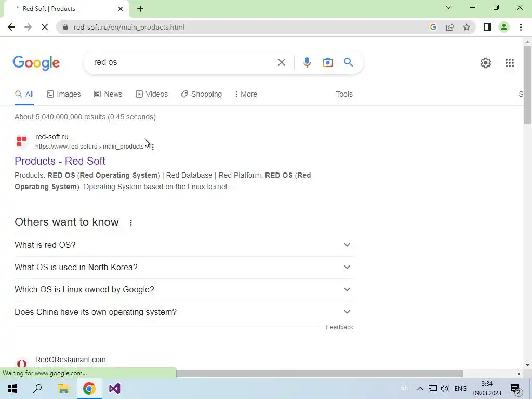532x399 pixels.
Task: Open the notification center icon
Action: pos(516,389)
